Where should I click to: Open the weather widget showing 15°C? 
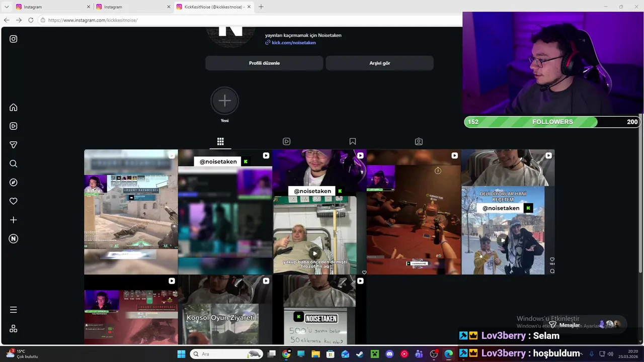click(22, 354)
